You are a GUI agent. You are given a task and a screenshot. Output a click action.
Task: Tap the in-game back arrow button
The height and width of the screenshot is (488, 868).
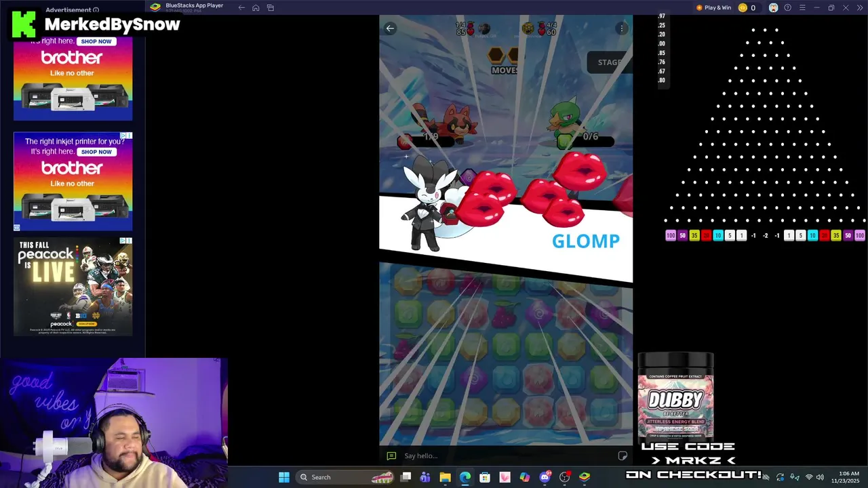(x=390, y=28)
